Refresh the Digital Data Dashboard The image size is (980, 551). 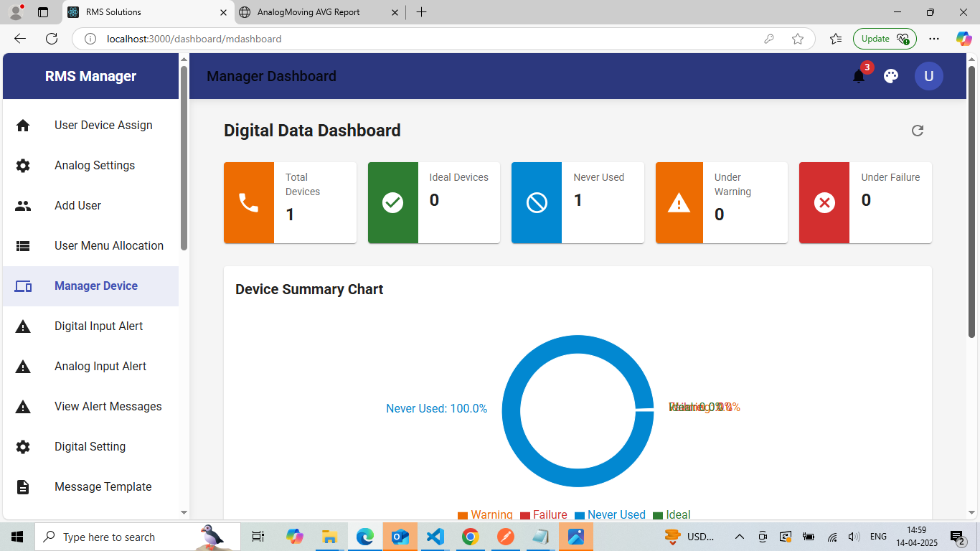(918, 131)
